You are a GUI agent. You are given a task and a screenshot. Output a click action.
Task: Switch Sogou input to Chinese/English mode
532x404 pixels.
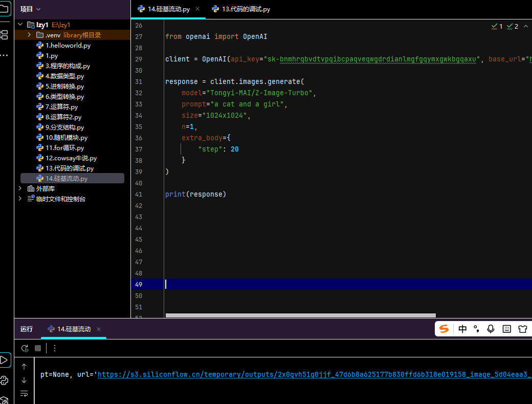462,329
